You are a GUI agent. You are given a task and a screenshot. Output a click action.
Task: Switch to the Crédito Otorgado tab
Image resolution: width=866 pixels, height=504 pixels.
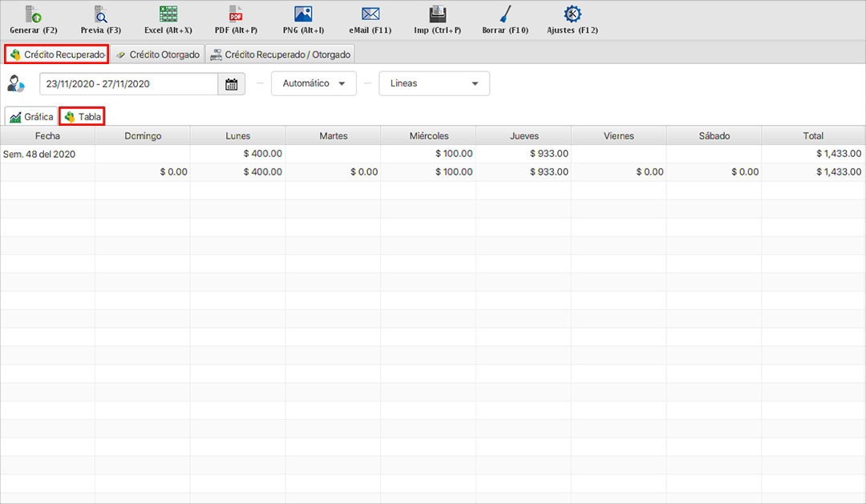tap(157, 54)
